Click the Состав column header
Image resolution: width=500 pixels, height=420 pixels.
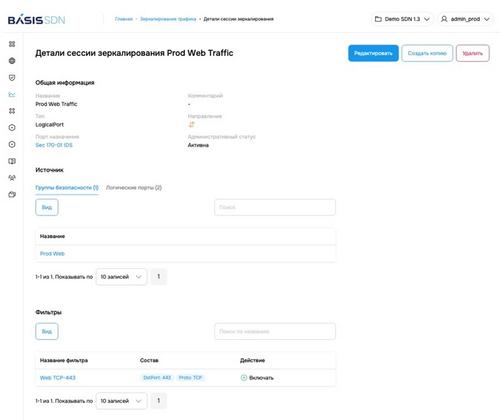(149, 360)
